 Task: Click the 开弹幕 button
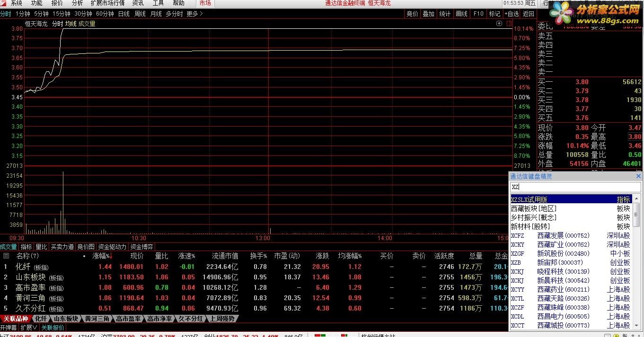9,327
